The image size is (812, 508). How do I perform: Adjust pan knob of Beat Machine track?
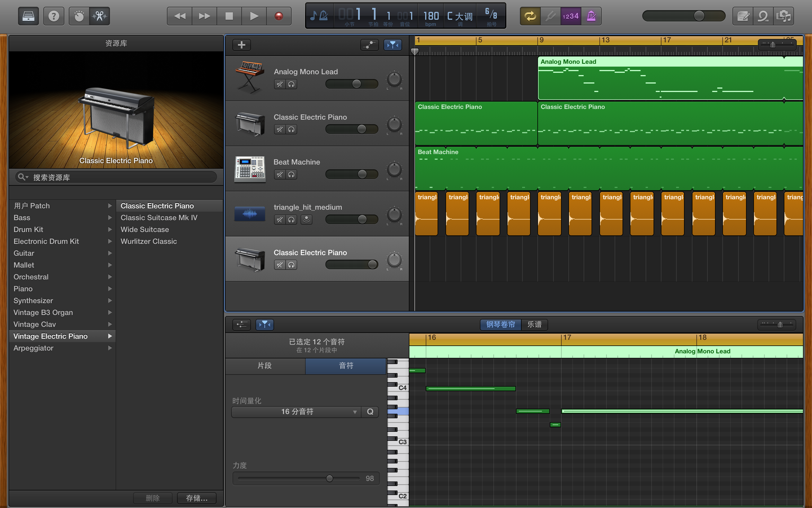[394, 170]
